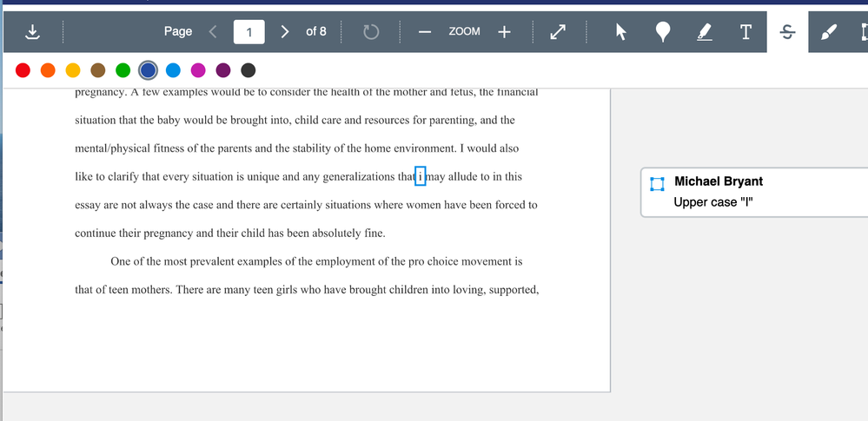Click the rotate page icon
The width and height of the screenshot is (868, 421).
click(x=371, y=32)
